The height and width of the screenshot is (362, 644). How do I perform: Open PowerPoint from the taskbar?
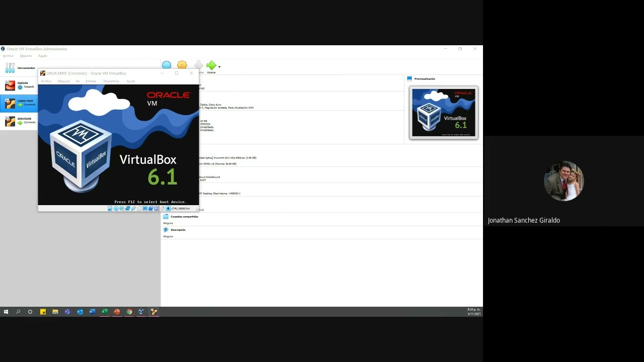[x=117, y=312]
